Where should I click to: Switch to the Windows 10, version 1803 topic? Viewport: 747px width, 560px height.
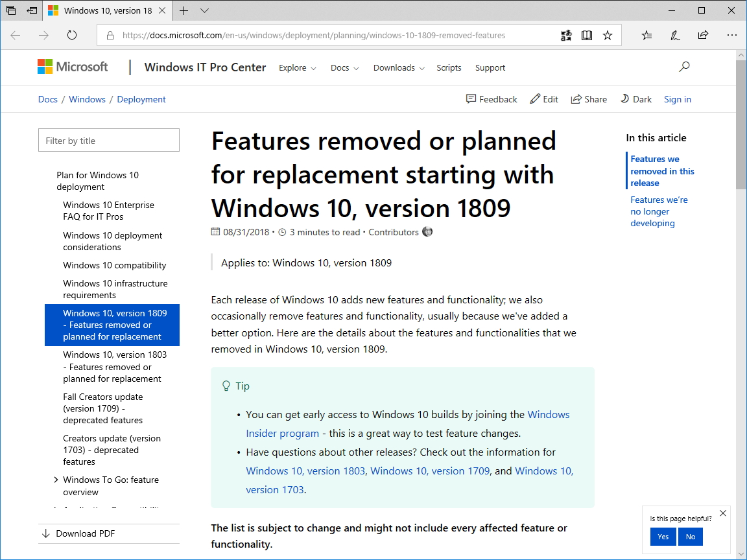(115, 366)
